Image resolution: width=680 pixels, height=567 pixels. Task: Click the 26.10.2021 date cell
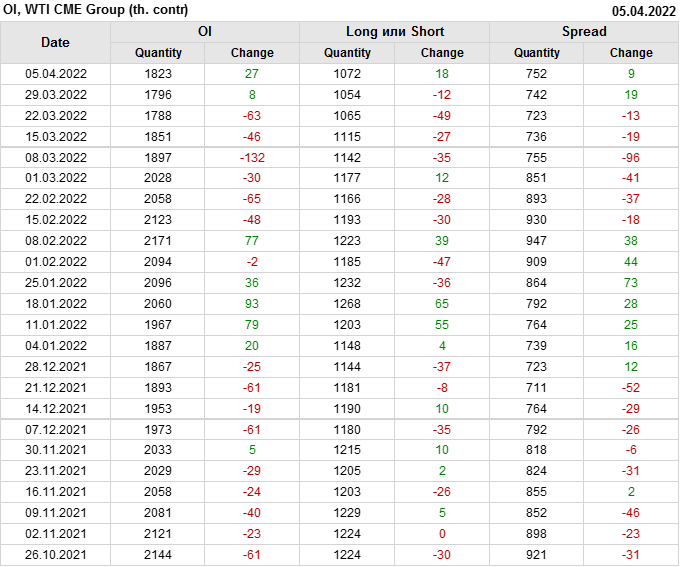click(x=55, y=554)
